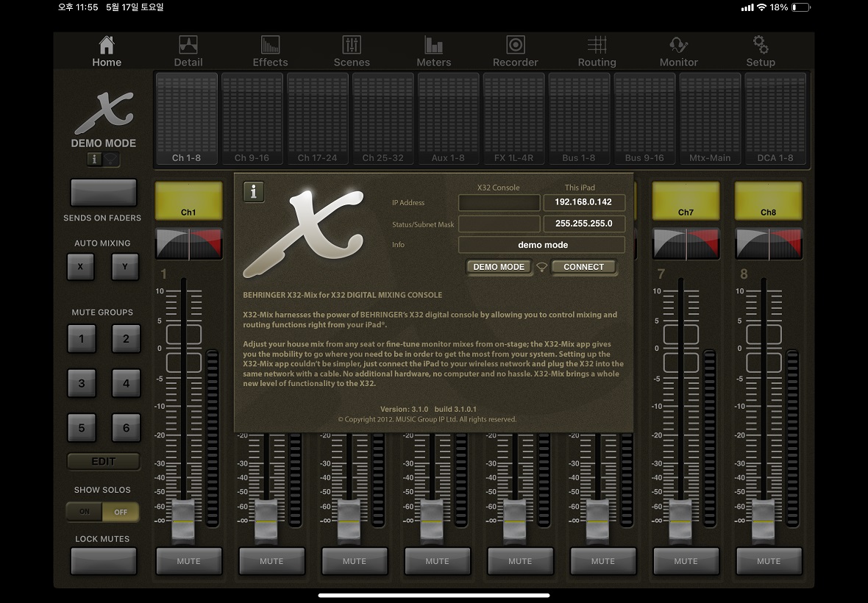Select the Ch 1-8 meter bank
This screenshot has height=603, width=868.
187,119
